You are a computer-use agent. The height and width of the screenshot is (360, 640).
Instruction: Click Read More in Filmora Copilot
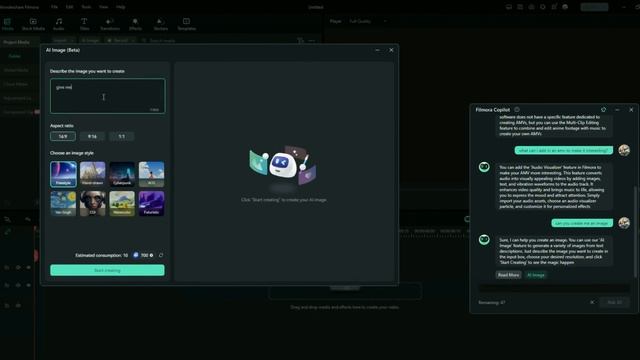pos(509,275)
